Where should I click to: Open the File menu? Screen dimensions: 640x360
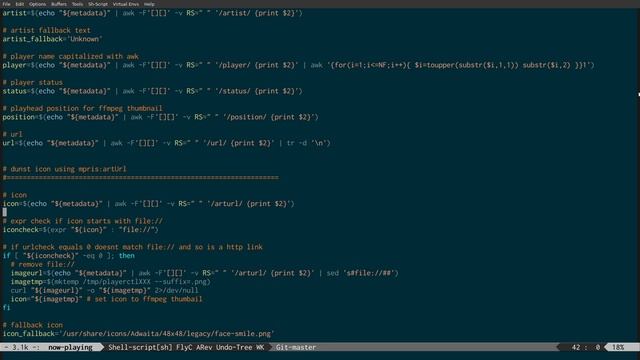[x=7, y=4]
